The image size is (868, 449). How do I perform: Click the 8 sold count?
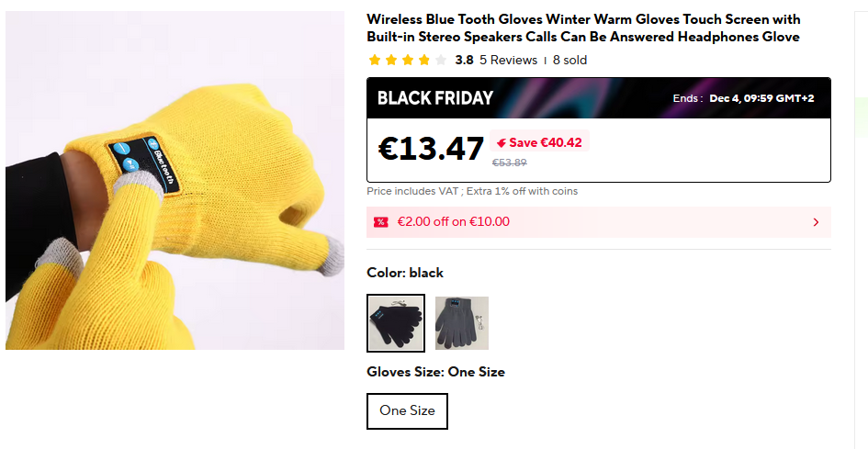pos(569,61)
